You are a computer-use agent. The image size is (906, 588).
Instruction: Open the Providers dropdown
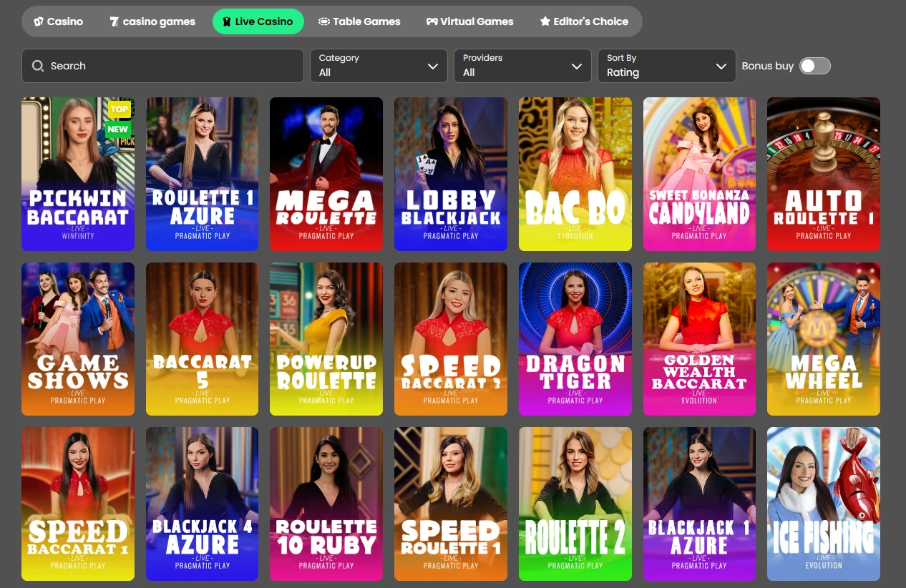pyautogui.click(x=522, y=66)
